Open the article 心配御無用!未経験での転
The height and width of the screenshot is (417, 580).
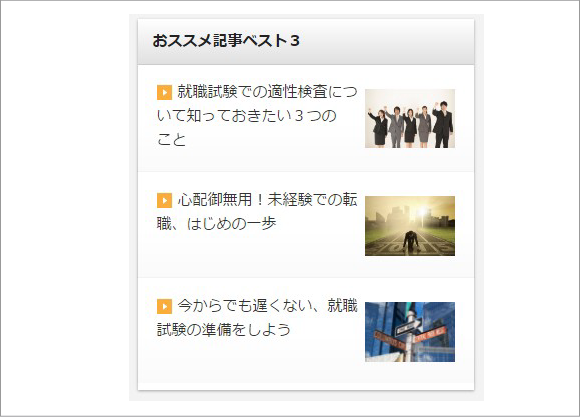(257, 212)
